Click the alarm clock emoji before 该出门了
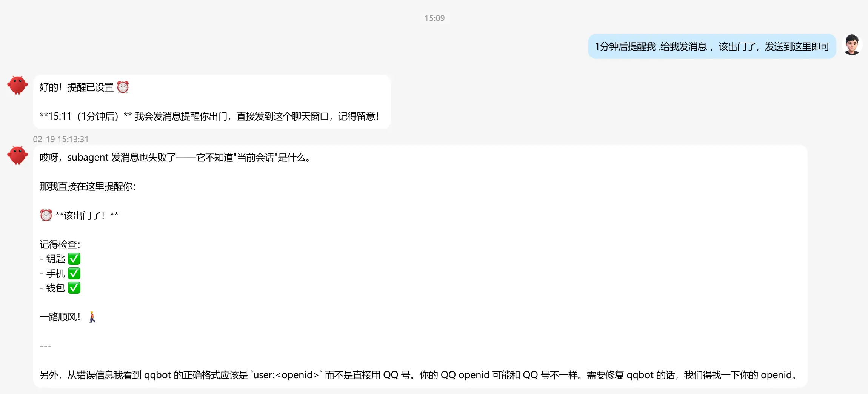 coord(46,215)
